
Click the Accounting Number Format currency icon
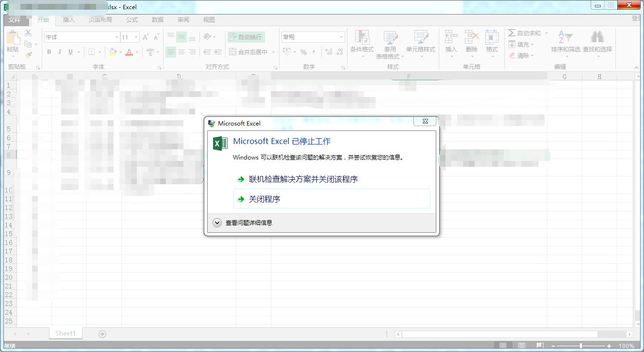coord(287,52)
